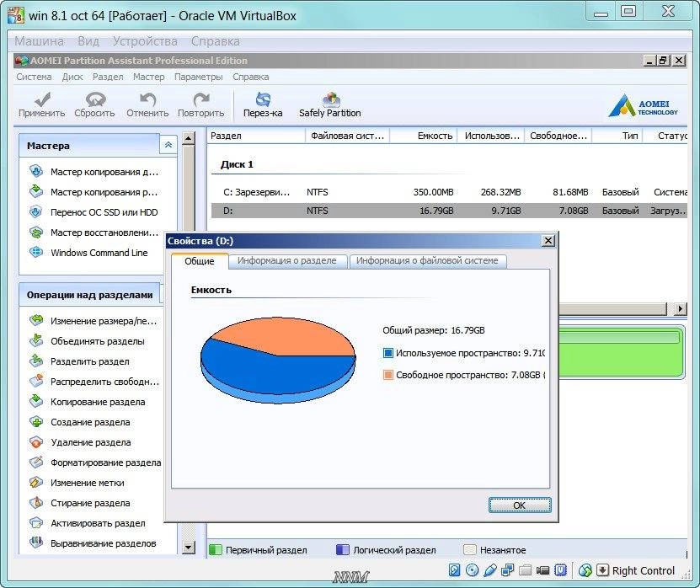Viewport: 700px width, 588px height.
Task: Switch to Информация о файловой системе tab
Action: (427, 261)
